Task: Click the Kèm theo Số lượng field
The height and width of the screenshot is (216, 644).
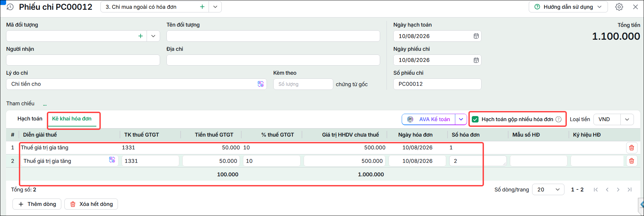Action: pyautogui.click(x=303, y=84)
